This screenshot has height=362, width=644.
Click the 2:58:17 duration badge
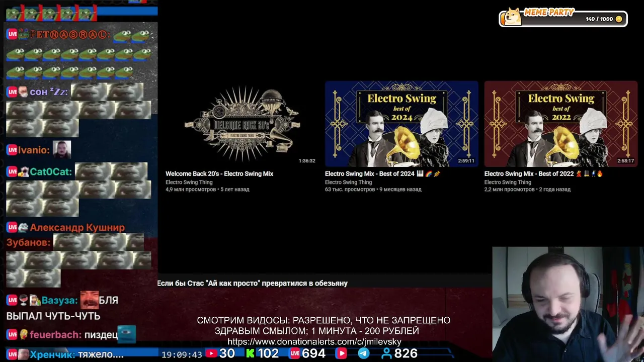coord(625,161)
